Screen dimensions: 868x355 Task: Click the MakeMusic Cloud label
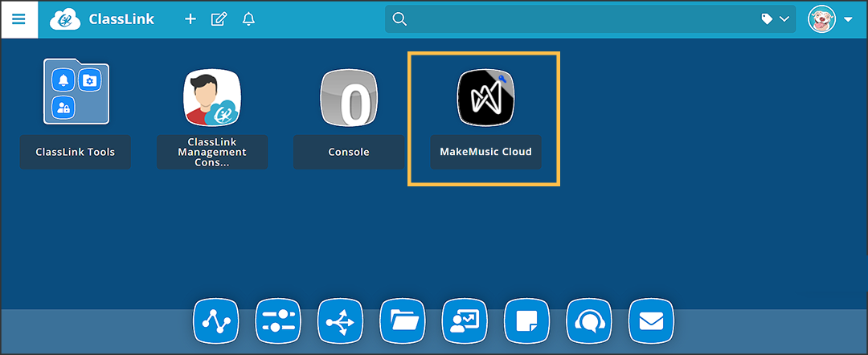(486, 152)
